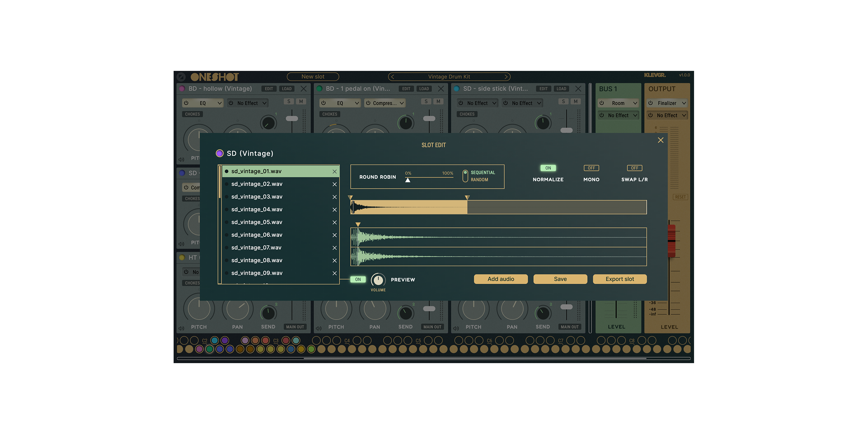The width and height of the screenshot is (868, 434).
Task: Toggle Swap L/R switch
Action: tap(634, 168)
